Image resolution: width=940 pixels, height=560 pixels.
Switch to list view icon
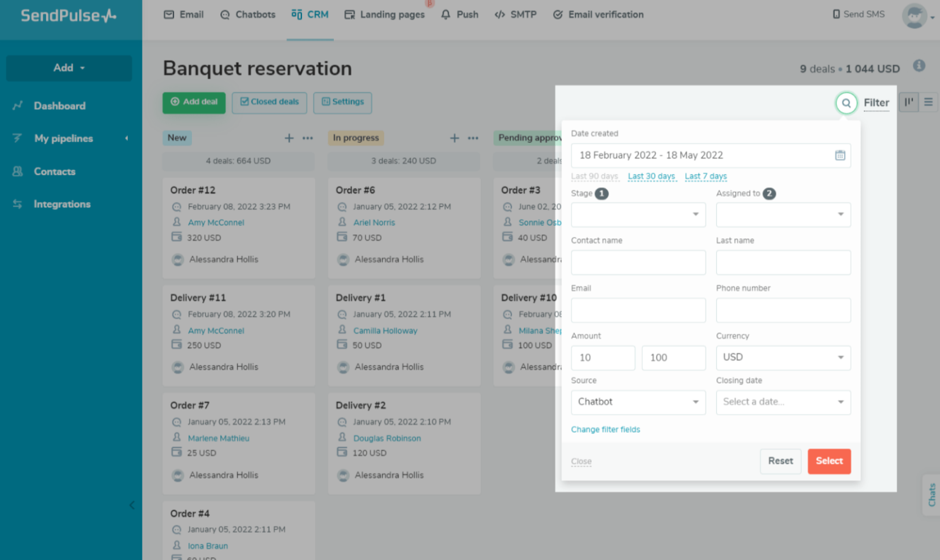tap(928, 102)
